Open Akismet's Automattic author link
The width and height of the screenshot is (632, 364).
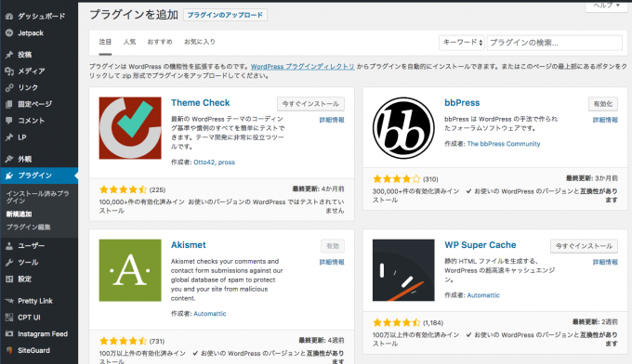point(210,314)
